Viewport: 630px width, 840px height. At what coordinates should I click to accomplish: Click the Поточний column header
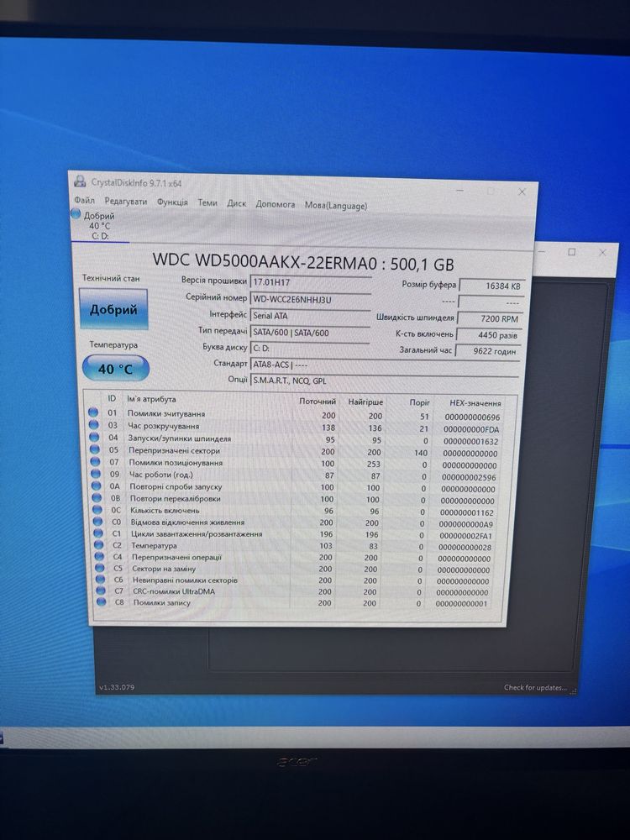coord(318,402)
